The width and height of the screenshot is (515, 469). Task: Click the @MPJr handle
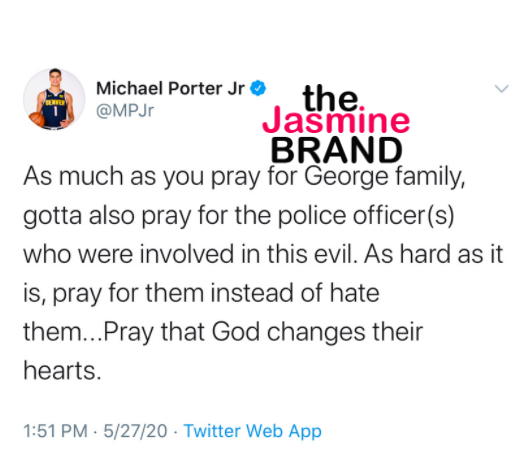(125, 111)
